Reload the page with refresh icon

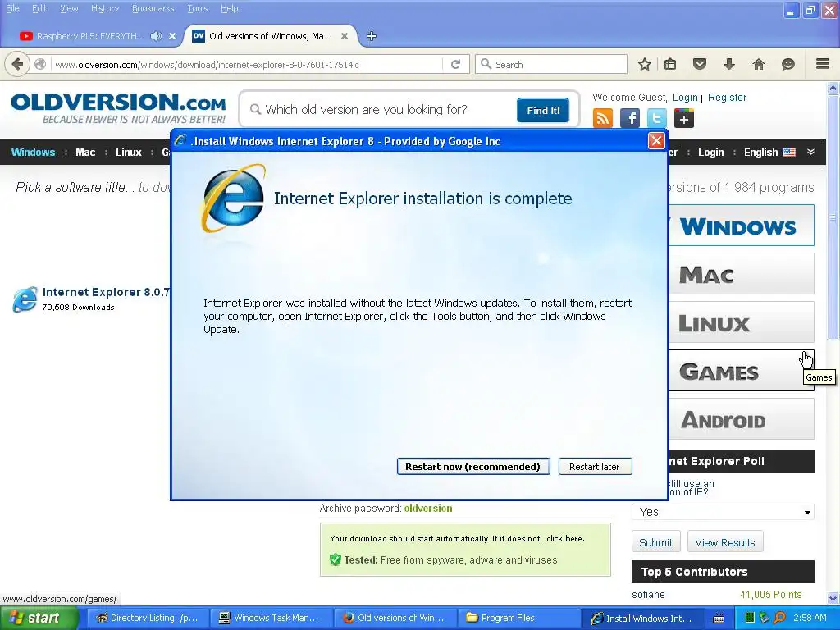coord(456,64)
